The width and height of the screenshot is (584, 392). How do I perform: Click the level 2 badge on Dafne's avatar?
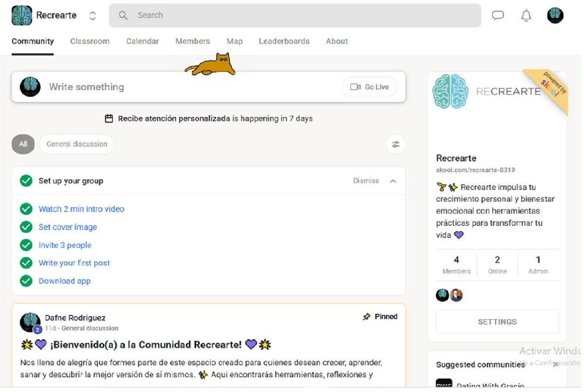pyautogui.click(x=37, y=330)
